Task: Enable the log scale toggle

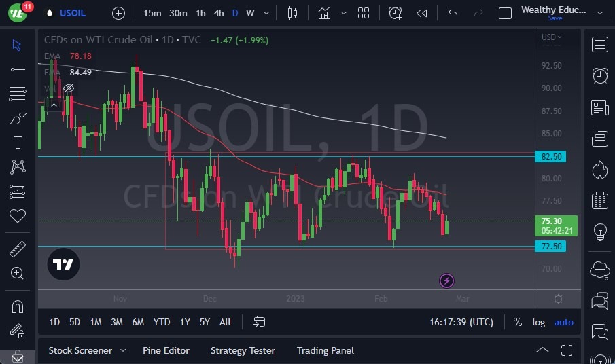Action: (x=538, y=322)
